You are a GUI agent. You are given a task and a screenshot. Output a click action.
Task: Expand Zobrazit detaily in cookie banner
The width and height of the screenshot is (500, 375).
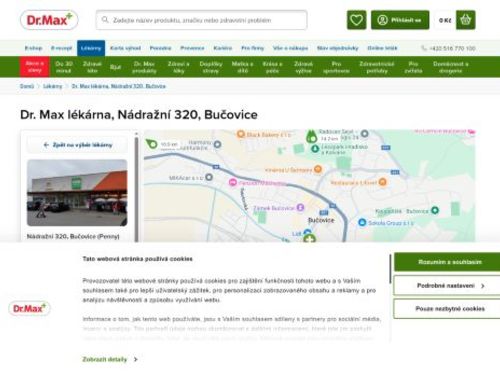pyautogui.click(x=110, y=359)
